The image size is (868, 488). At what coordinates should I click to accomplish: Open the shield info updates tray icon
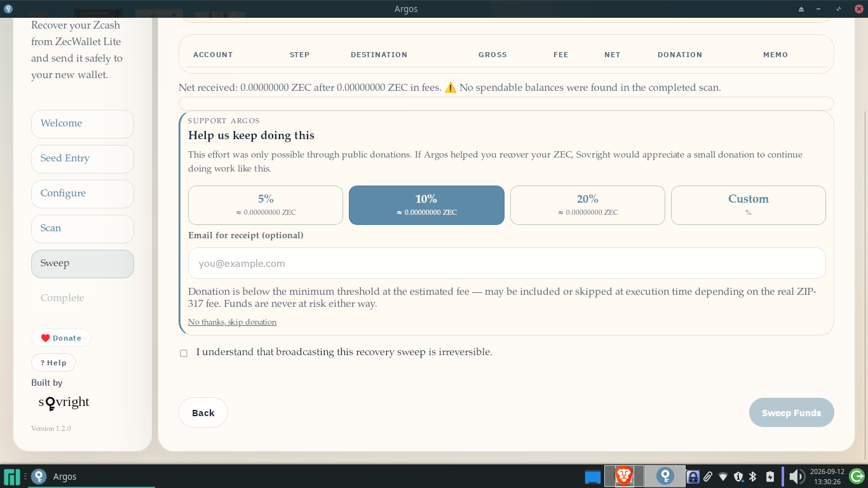tap(738, 477)
